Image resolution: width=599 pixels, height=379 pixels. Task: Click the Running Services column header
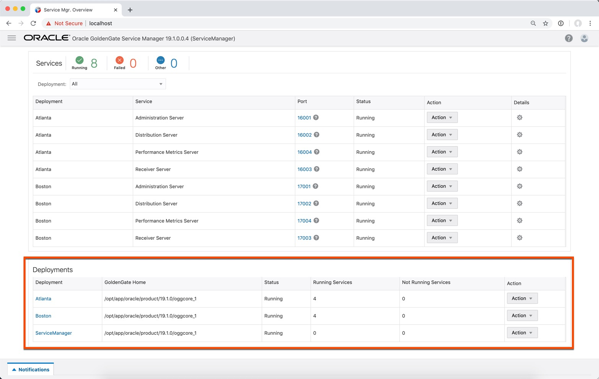tap(332, 282)
